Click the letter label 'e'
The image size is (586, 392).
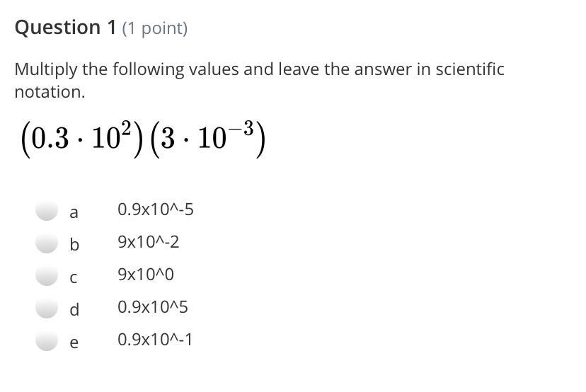point(74,343)
